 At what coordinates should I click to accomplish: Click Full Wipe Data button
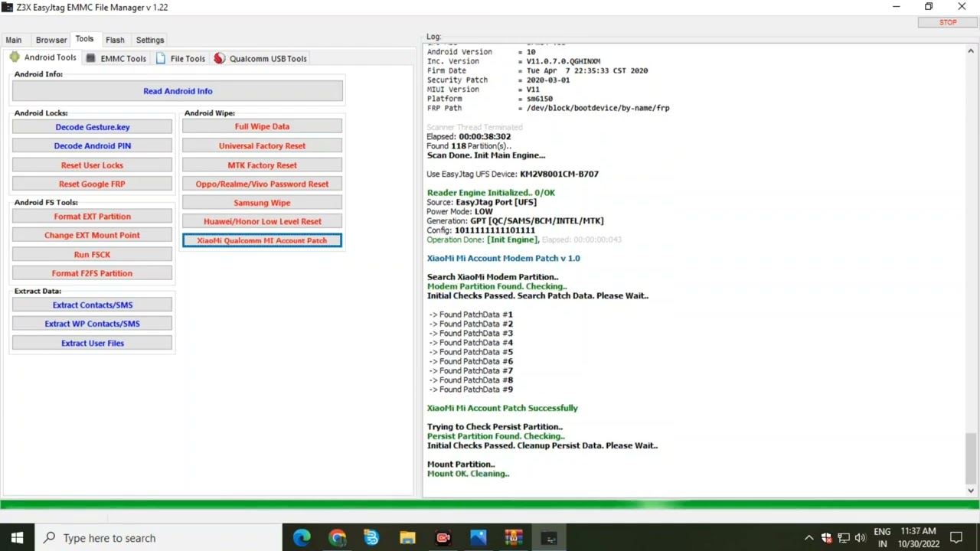[262, 127]
